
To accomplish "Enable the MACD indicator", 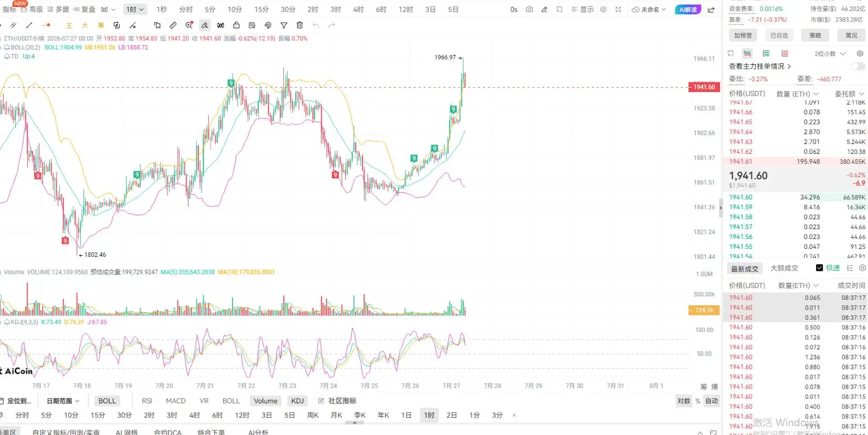I will pyautogui.click(x=176, y=401).
